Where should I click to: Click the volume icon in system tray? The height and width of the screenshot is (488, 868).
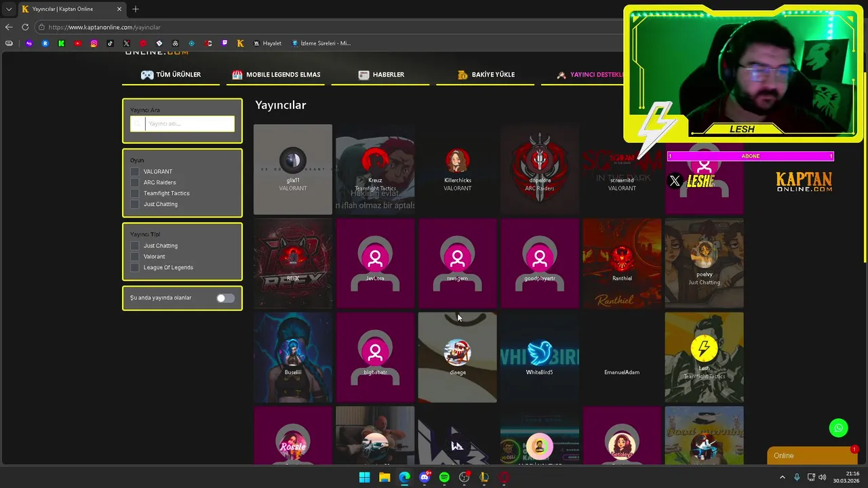(x=823, y=477)
